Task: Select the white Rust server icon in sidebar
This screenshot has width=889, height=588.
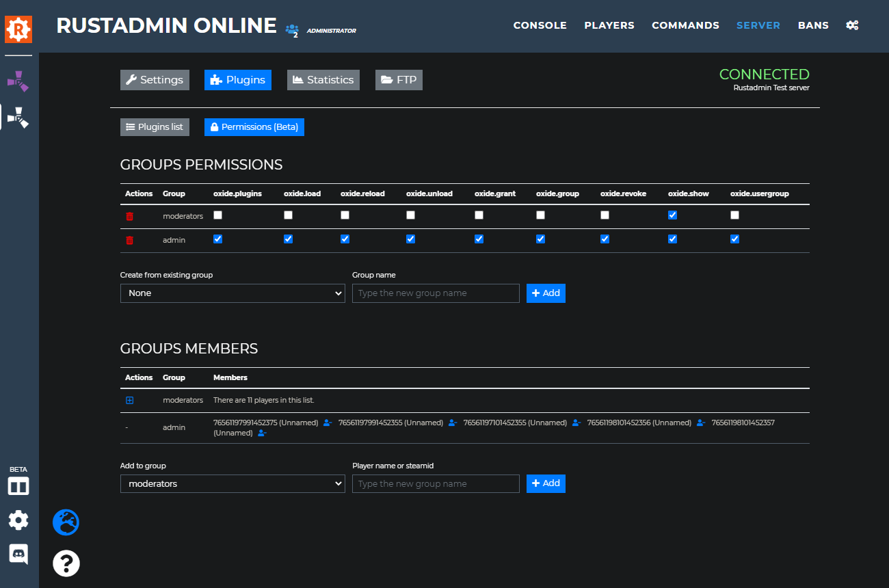Action: coord(18,117)
